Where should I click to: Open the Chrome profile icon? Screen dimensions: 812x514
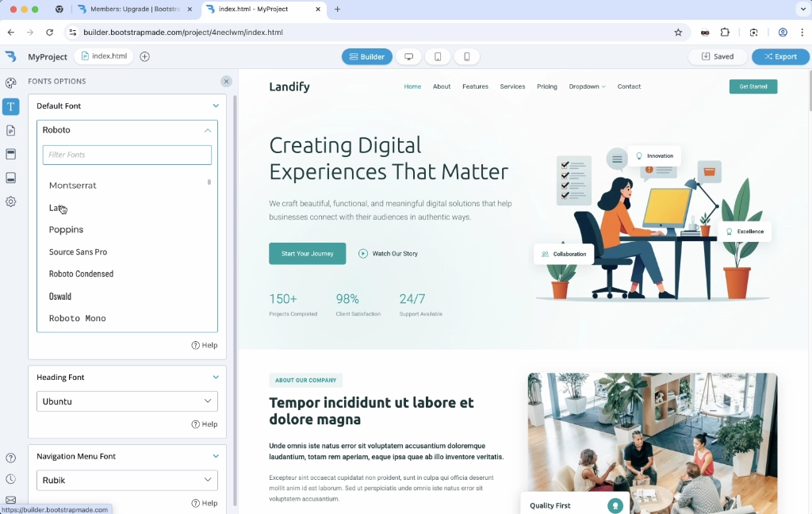[783, 32]
